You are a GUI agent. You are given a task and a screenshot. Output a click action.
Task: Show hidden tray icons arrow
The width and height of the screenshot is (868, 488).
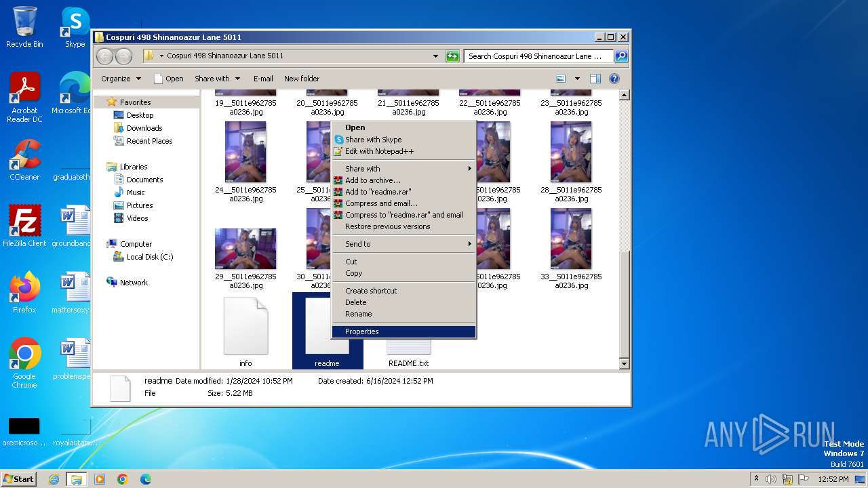(756, 479)
